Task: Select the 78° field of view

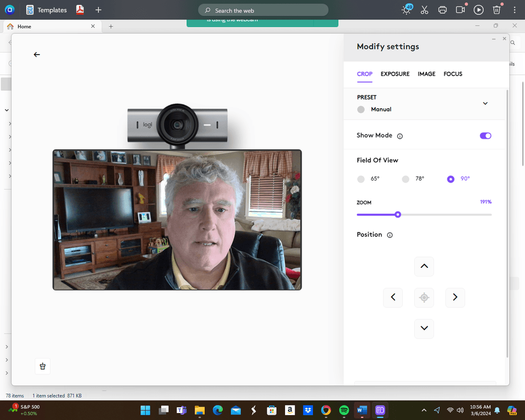Action: pos(406,179)
